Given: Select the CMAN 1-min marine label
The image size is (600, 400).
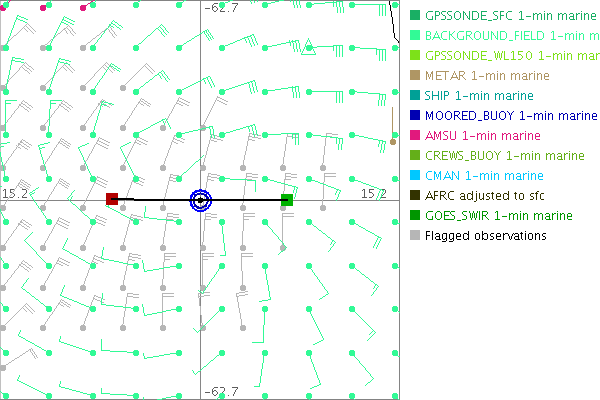Looking at the screenshot, I should click(481, 176).
